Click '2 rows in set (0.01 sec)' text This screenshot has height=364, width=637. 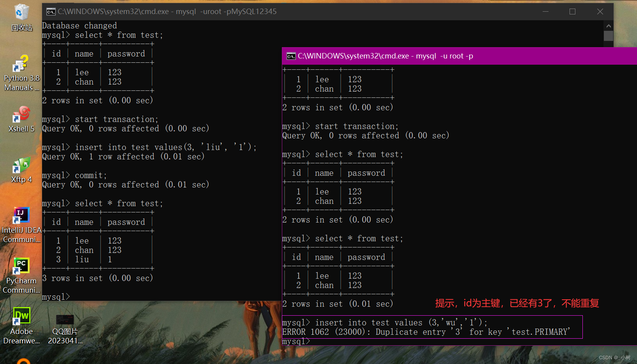(x=338, y=304)
